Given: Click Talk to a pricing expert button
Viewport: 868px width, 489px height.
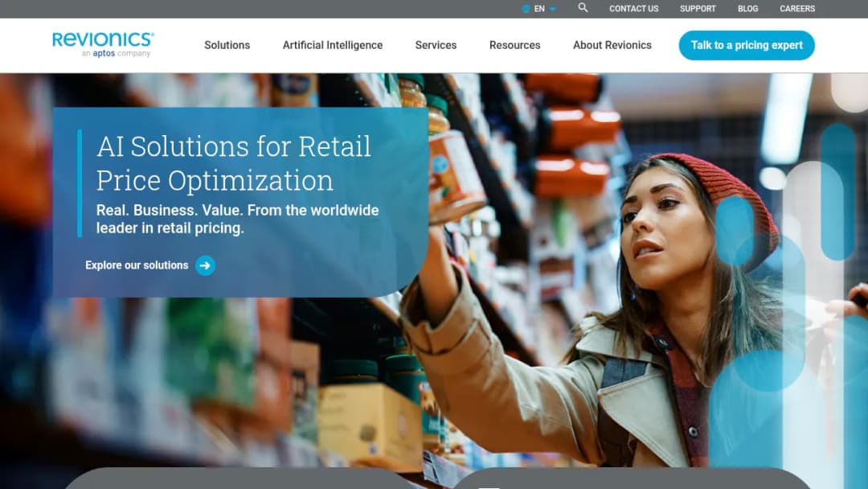Looking at the screenshot, I should pyautogui.click(x=747, y=45).
